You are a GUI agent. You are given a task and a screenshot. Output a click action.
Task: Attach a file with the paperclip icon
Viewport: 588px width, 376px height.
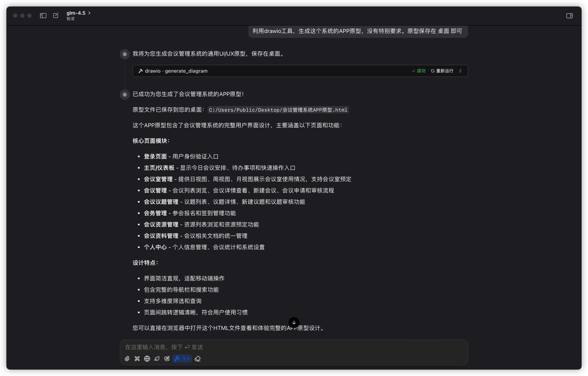[127, 359]
